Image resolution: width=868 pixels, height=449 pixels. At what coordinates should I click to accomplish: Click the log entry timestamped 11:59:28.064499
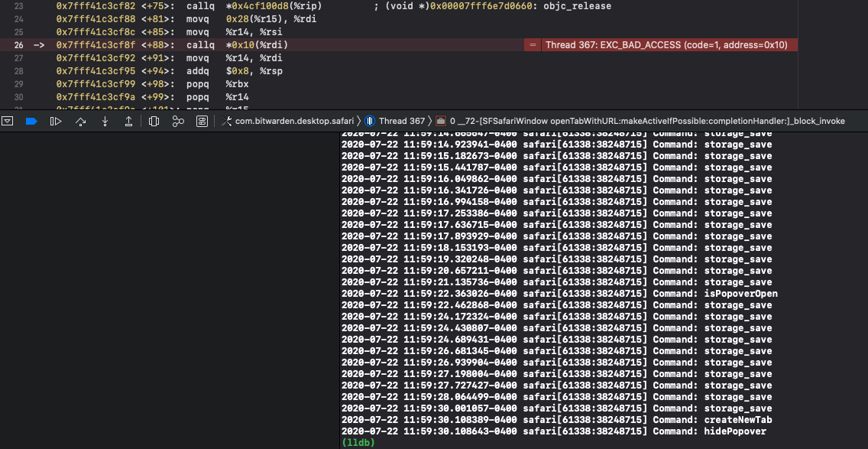click(x=557, y=397)
